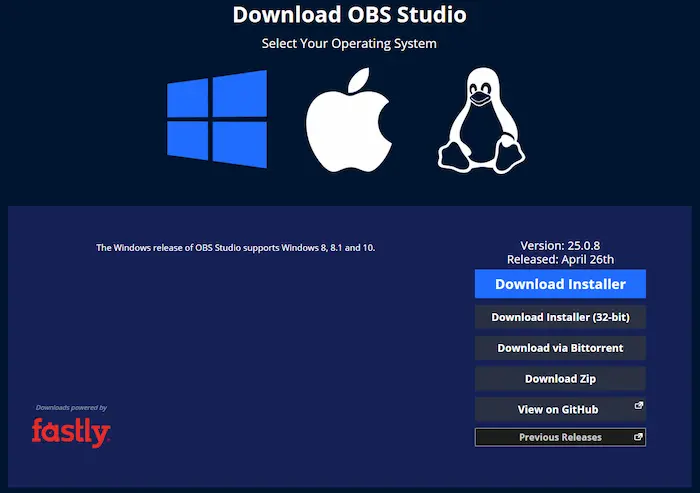Open View on GitHub link
This screenshot has width=700, height=493.
coord(560,409)
